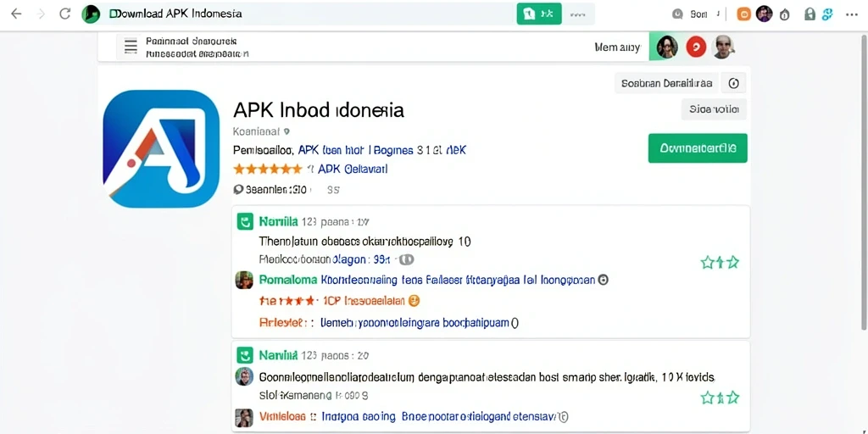Click the circular icon beside Sobnan Denaiilraa
This screenshot has width=868, height=434.
pyautogui.click(x=733, y=83)
